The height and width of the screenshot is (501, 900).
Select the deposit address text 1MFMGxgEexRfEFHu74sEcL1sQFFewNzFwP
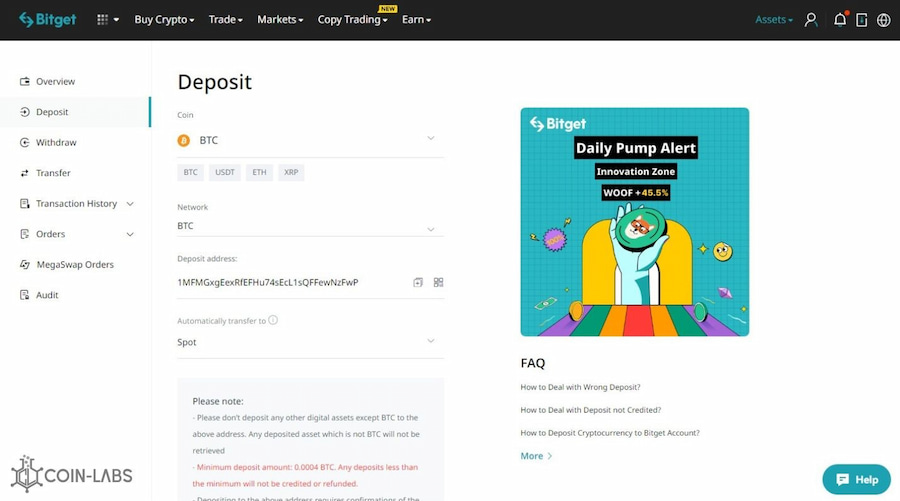click(268, 282)
